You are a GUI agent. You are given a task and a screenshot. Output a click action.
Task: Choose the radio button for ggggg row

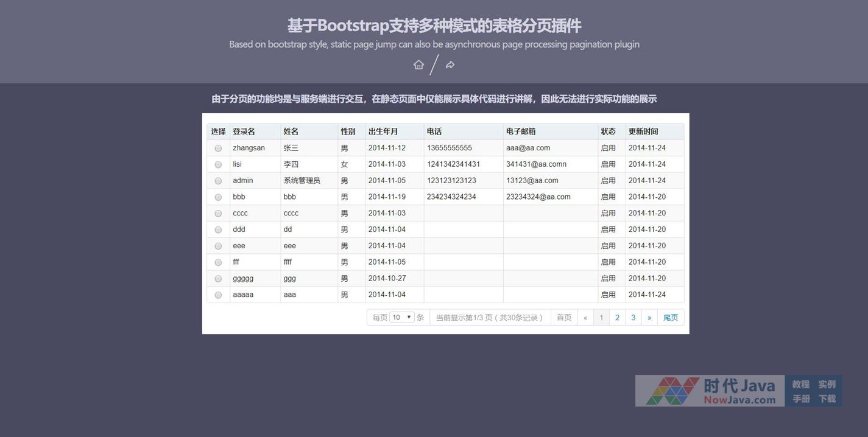click(218, 279)
